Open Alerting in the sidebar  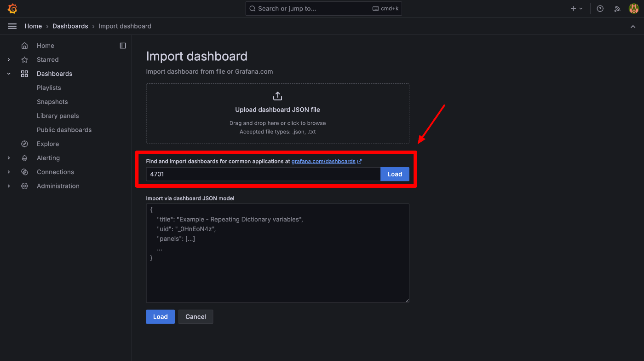click(x=48, y=158)
